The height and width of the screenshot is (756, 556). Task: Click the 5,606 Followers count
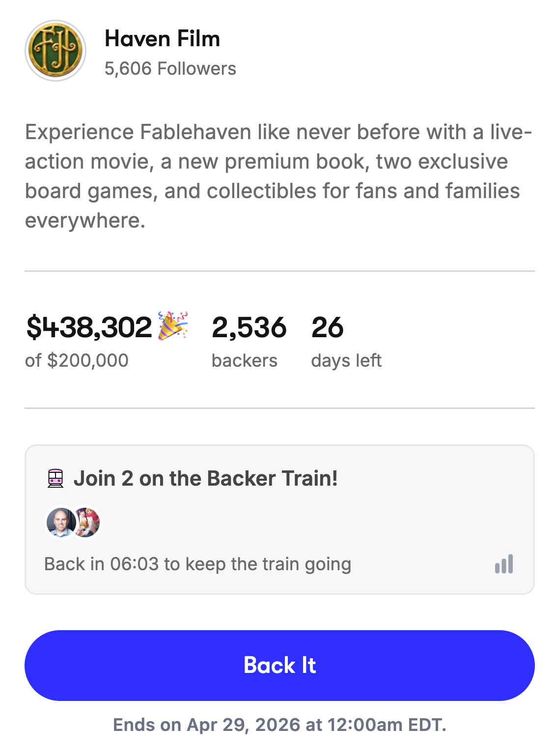170,69
